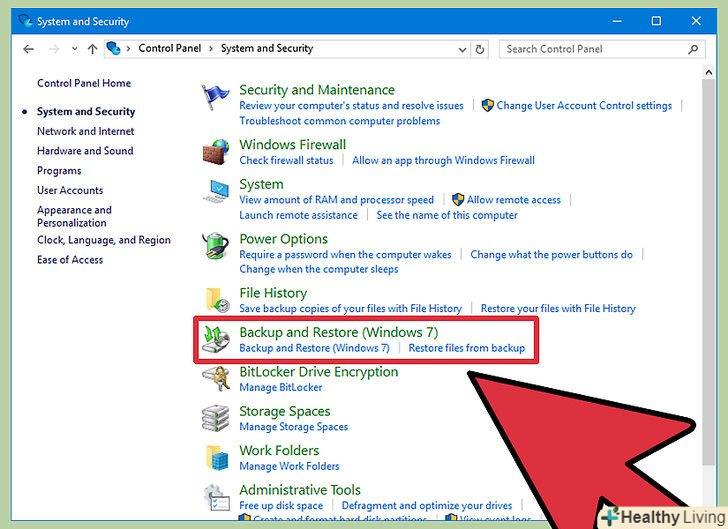
Task: Click the search magnifier icon
Action: (x=693, y=49)
